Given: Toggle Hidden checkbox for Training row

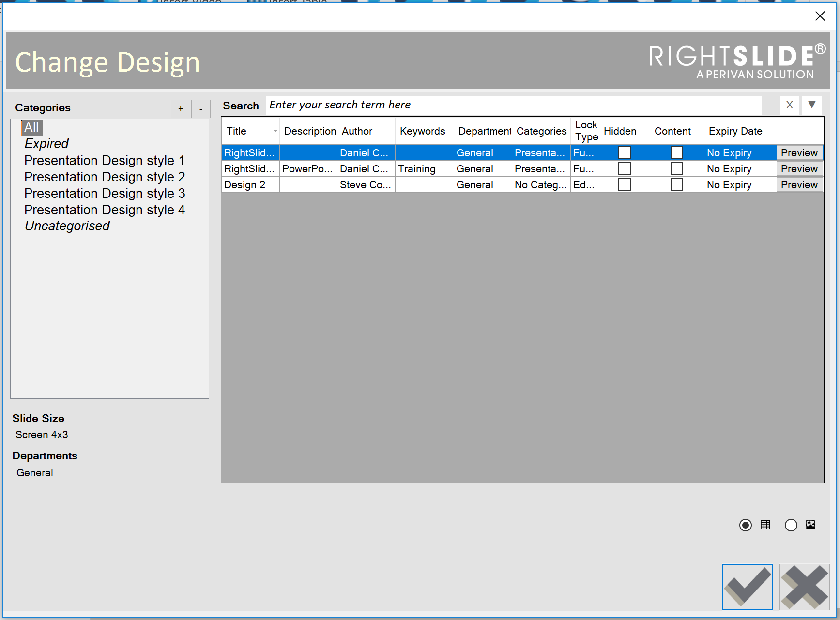Looking at the screenshot, I should (625, 168).
